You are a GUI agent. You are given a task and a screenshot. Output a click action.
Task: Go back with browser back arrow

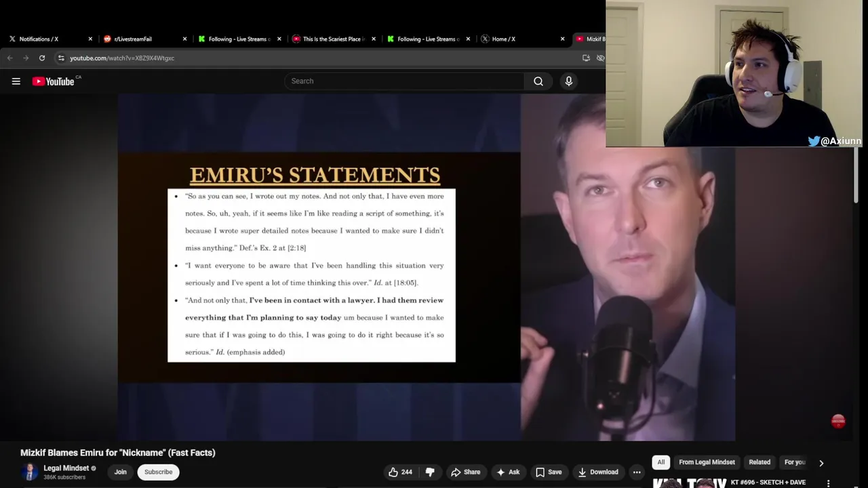(10, 58)
